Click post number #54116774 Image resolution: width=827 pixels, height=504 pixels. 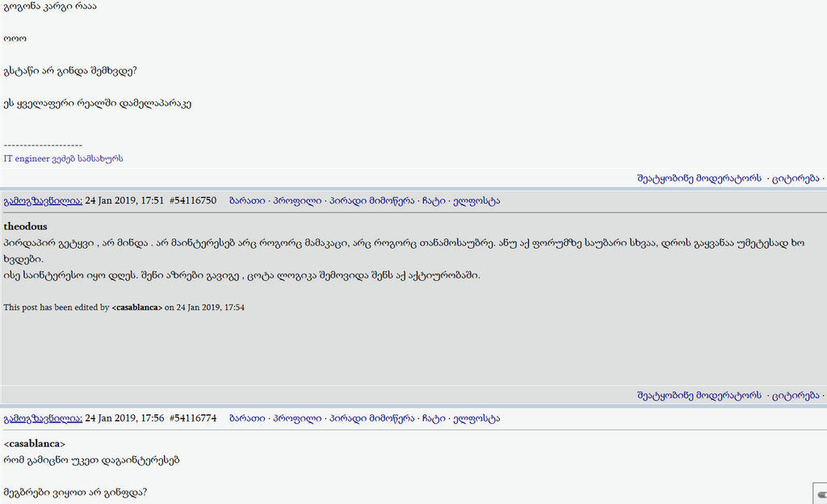click(193, 418)
